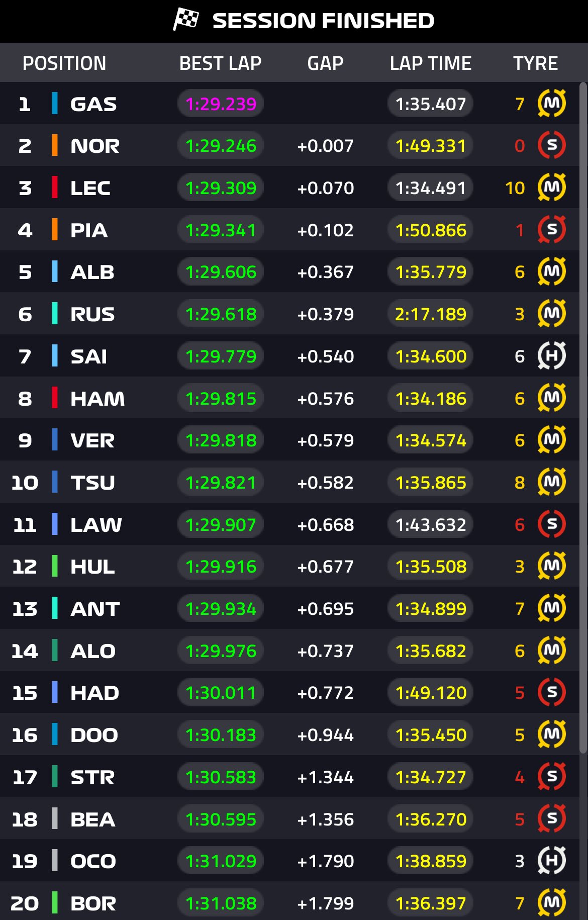Select driver VER in the standings

[92, 440]
